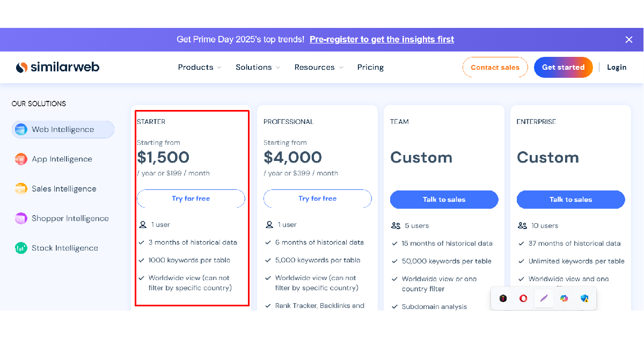Click the $4,000 Professional price
644x338 pixels.
[x=293, y=157]
